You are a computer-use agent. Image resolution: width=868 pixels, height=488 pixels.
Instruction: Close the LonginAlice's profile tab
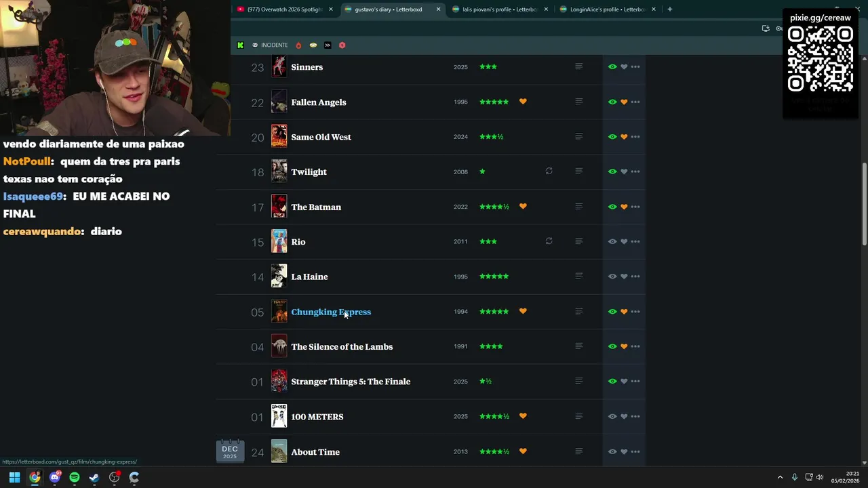(654, 9)
